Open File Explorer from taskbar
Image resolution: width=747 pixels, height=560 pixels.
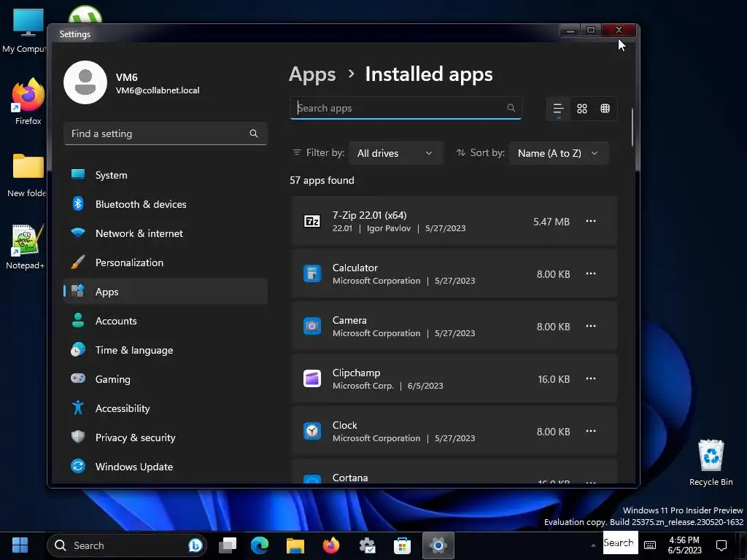tap(295, 545)
